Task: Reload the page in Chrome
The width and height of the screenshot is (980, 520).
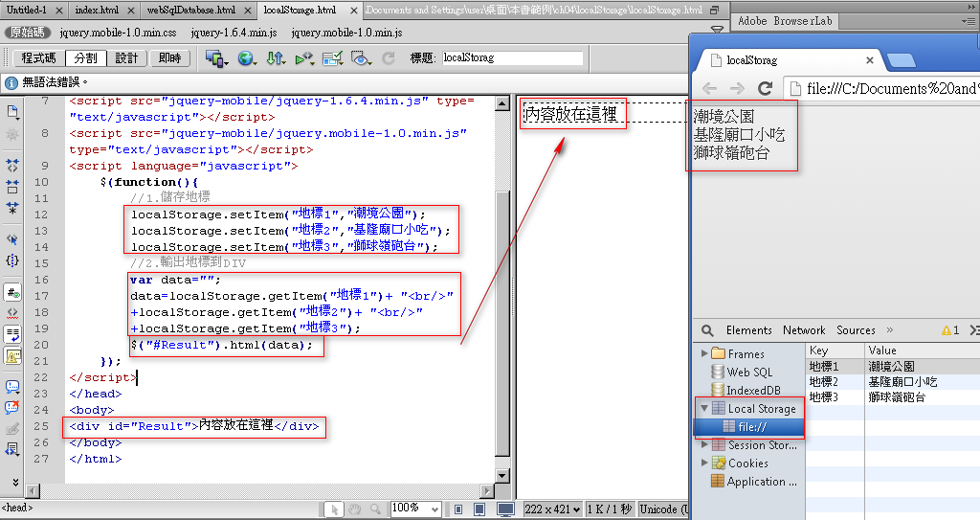Action: 765,88
